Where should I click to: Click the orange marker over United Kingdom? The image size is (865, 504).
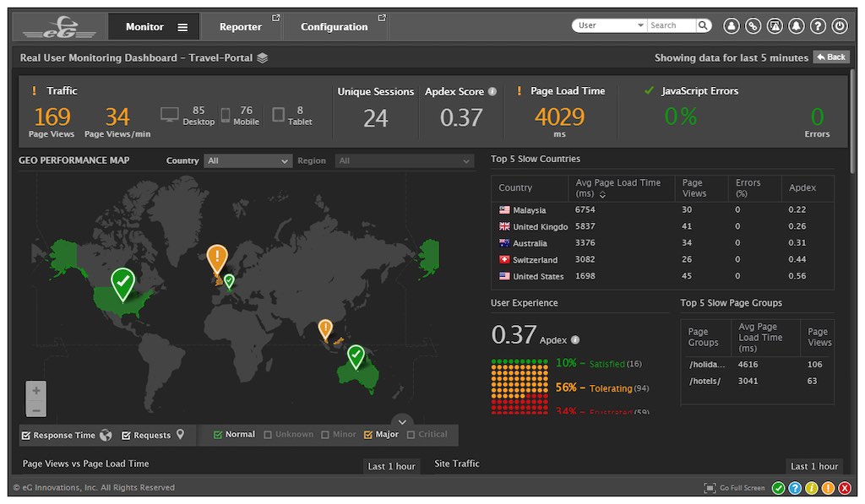point(217,257)
